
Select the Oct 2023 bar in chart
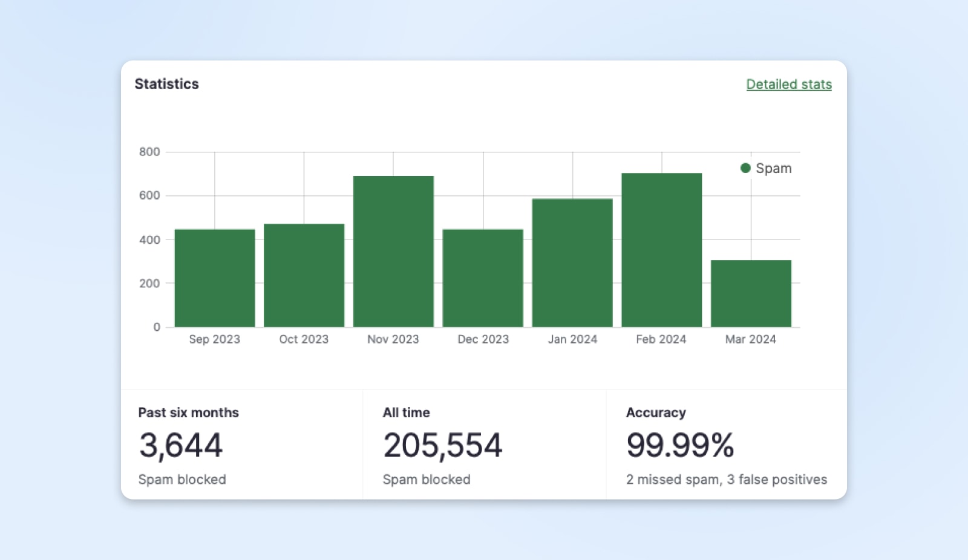pyautogui.click(x=304, y=276)
